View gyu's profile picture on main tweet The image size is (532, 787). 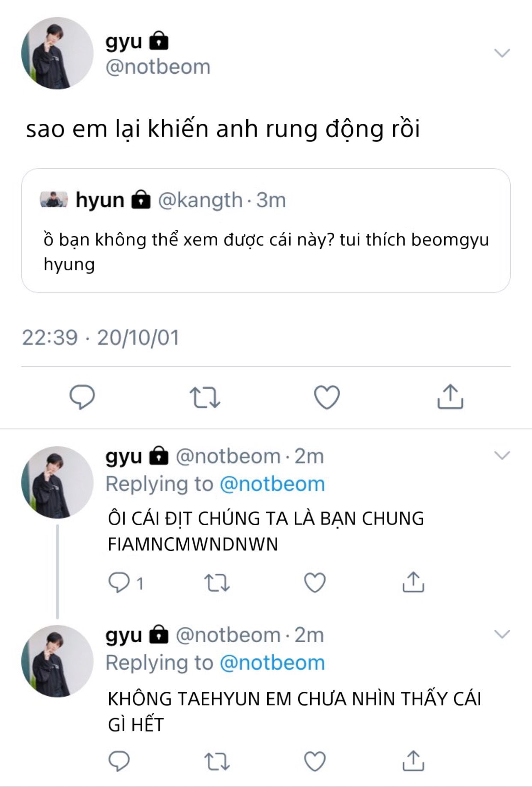point(57,53)
